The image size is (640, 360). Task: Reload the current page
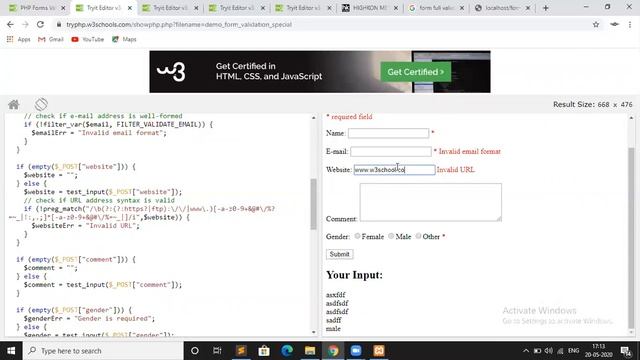click(40, 24)
